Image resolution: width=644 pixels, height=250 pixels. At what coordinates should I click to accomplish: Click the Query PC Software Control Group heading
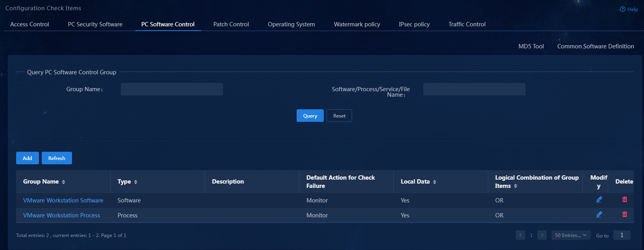72,72
